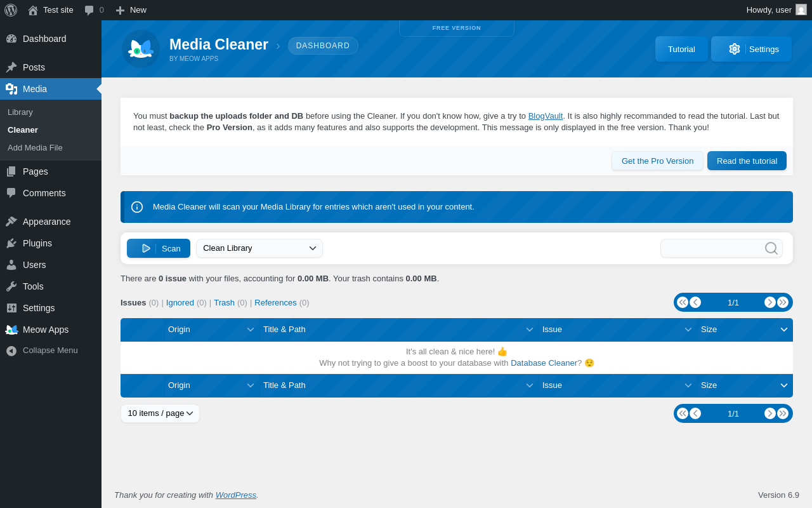Open the Clean Library dropdown
The image size is (812, 508).
click(x=259, y=248)
